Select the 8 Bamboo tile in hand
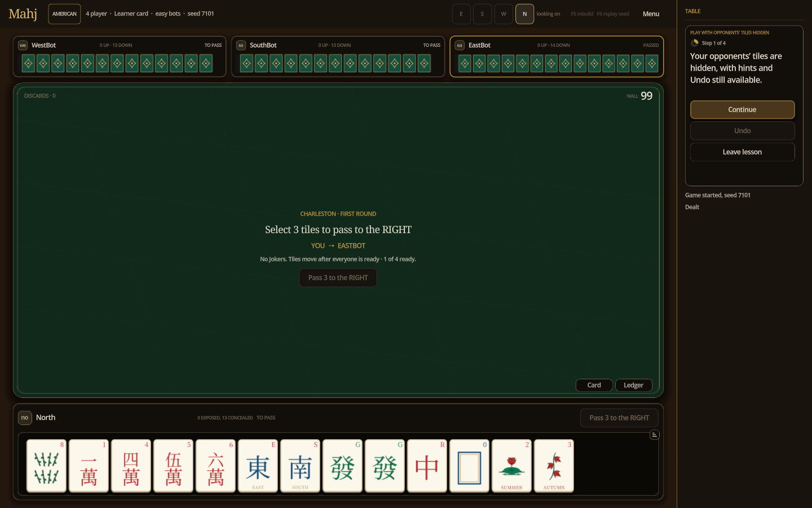 46,466
